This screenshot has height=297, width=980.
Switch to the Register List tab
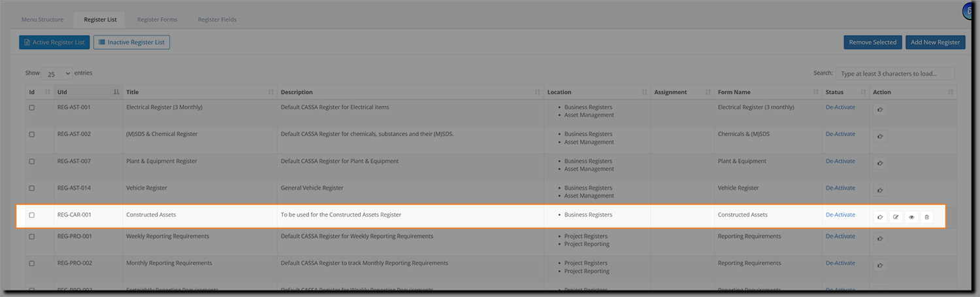click(100, 20)
